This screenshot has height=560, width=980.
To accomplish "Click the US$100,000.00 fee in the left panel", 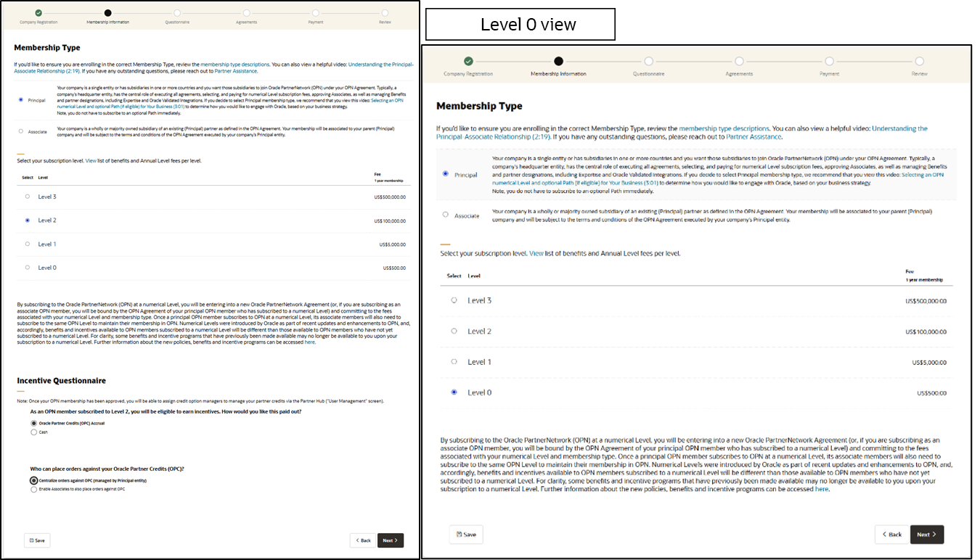I will [x=390, y=221].
